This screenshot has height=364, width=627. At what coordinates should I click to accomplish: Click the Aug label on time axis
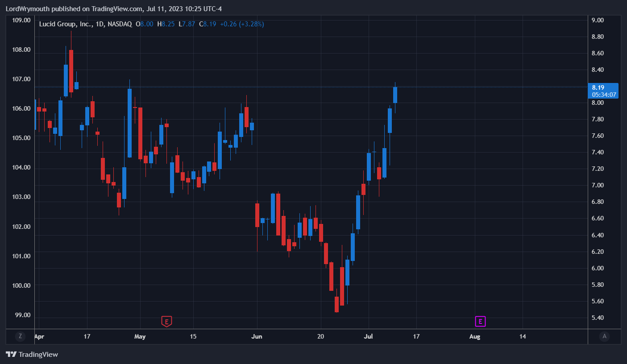pyautogui.click(x=475, y=336)
